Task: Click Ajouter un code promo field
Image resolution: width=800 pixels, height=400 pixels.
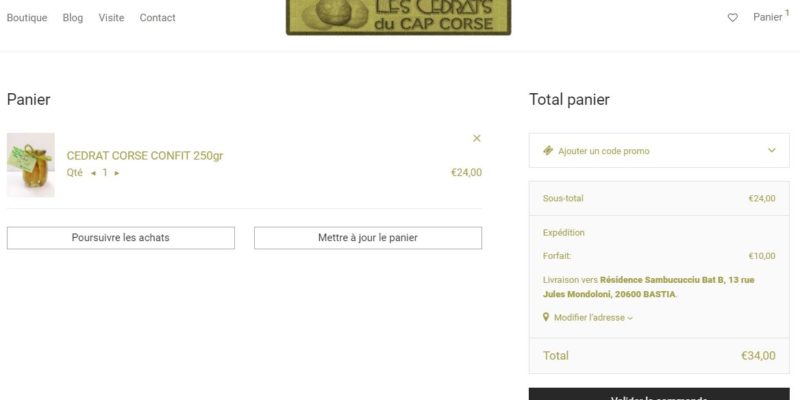Action: pos(659,151)
